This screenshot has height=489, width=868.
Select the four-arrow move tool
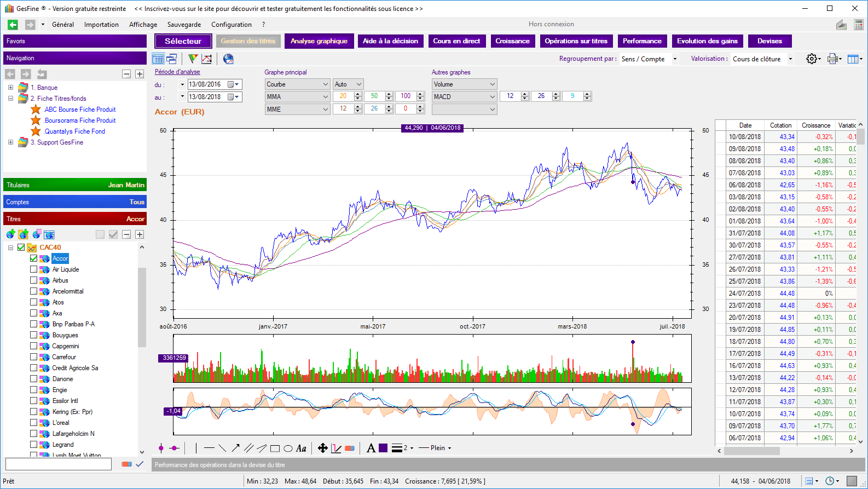coord(323,448)
